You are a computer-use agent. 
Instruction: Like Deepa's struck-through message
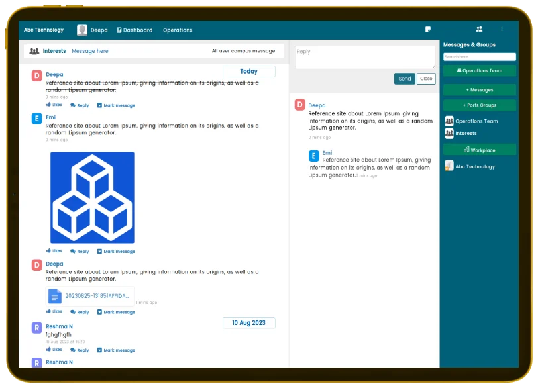(54, 105)
